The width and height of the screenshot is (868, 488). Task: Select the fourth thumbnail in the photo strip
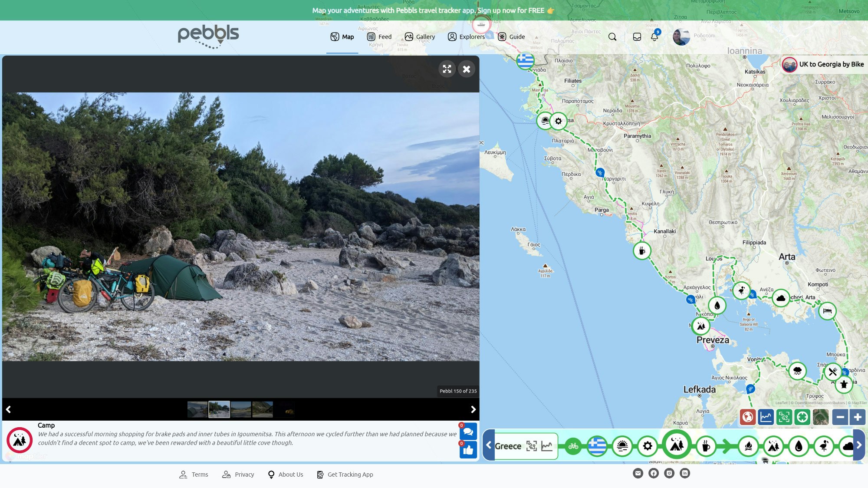(x=263, y=409)
